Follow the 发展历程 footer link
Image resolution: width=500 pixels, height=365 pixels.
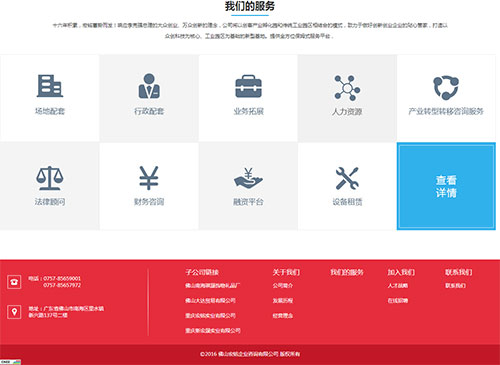[283, 301]
